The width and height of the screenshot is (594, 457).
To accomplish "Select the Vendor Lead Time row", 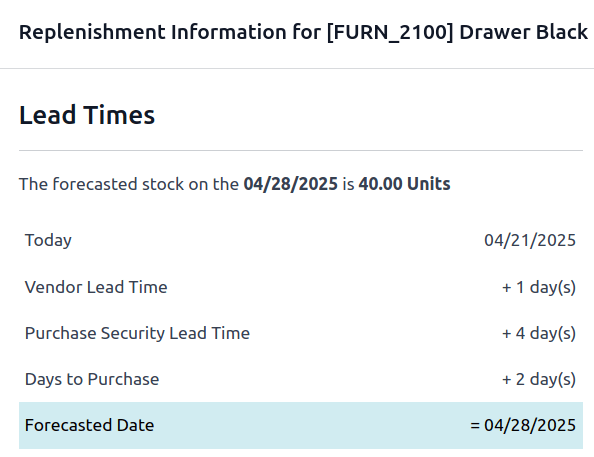I will click(x=301, y=287).
